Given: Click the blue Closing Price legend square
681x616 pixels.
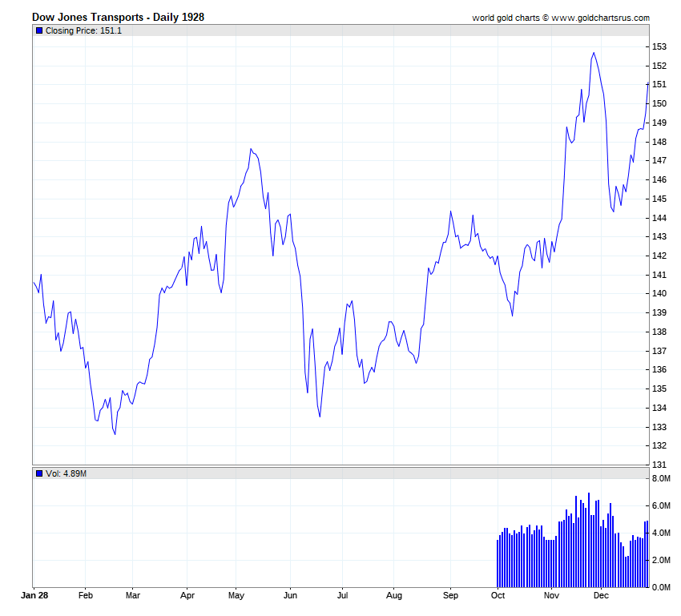Looking at the screenshot, I should (x=39, y=30).
